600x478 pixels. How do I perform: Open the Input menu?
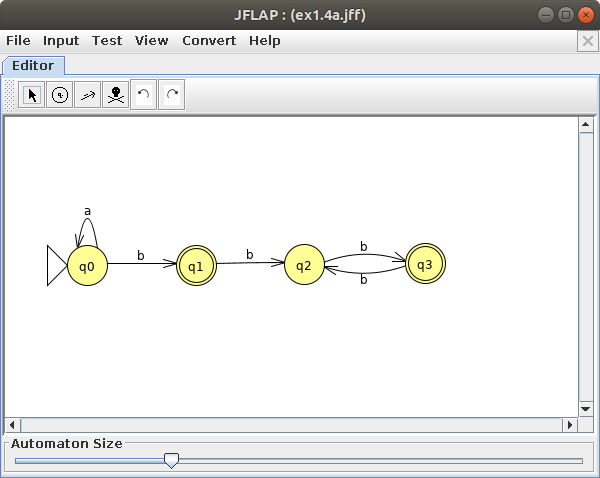pos(61,41)
